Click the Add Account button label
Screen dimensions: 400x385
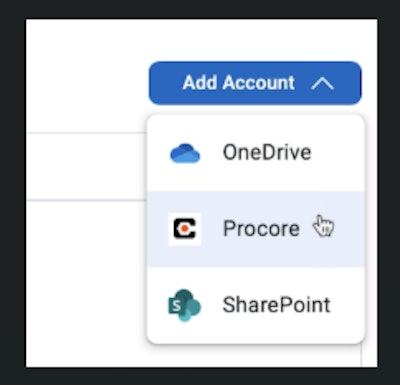pyautogui.click(x=239, y=83)
